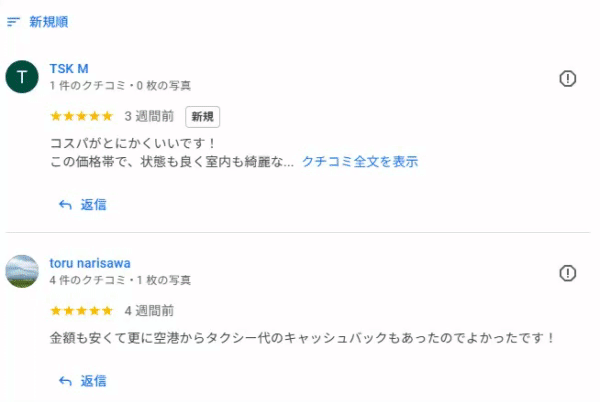This screenshot has height=402, width=600.
Task: Click toru narisawa's landscape profile photo
Action: [x=22, y=271]
